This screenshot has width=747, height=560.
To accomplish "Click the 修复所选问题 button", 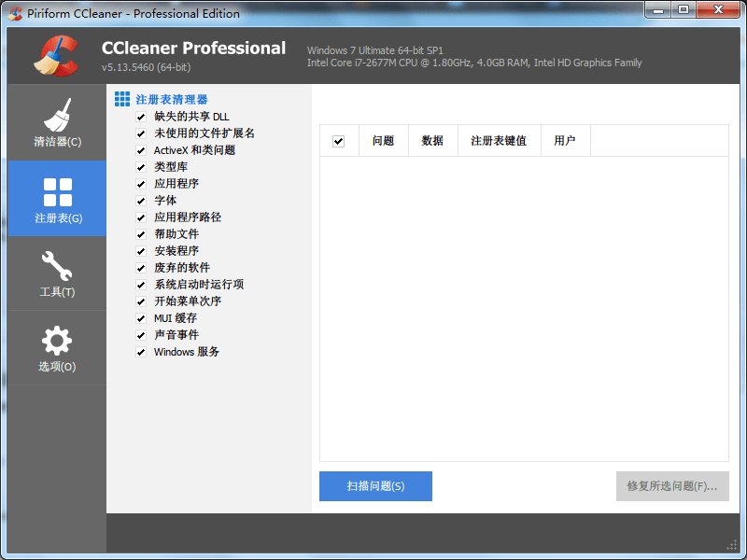I will (672, 486).
